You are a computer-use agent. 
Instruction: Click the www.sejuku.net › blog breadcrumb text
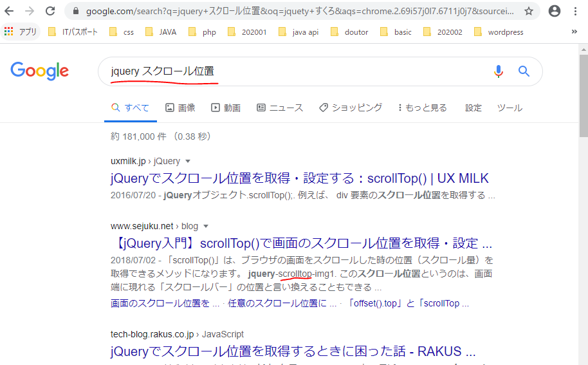(154, 227)
